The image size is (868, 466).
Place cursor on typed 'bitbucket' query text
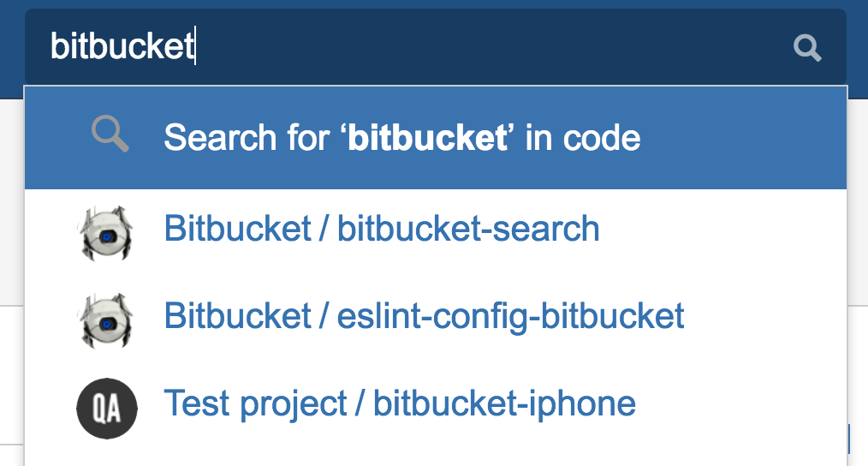point(122,47)
